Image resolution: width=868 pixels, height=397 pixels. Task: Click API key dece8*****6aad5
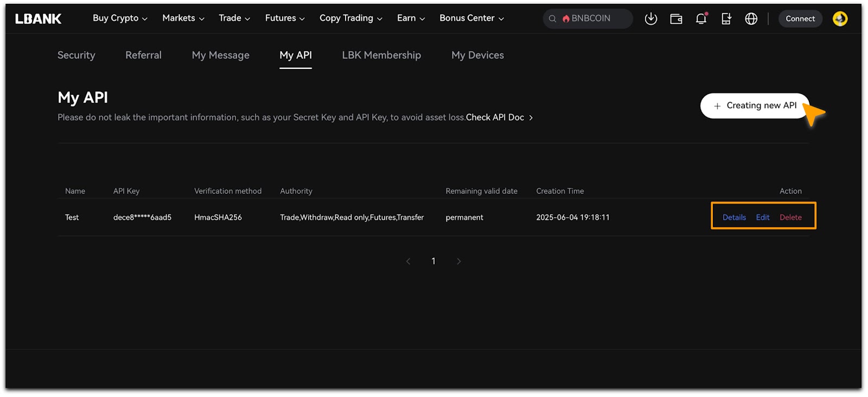point(142,217)
